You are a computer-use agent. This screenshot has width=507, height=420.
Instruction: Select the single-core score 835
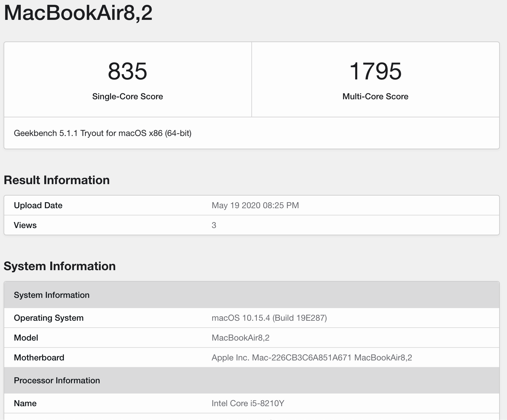click(x=128, y=71)
